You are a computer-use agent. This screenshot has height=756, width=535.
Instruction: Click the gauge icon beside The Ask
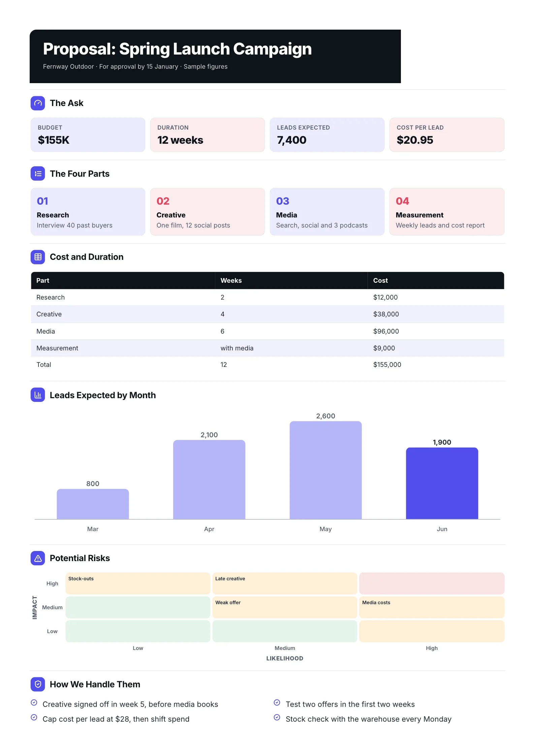coord(38,103)
